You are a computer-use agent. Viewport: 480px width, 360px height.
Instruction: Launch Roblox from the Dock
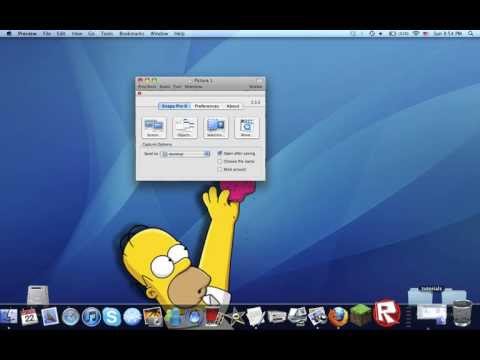click(x=387, y=312)
